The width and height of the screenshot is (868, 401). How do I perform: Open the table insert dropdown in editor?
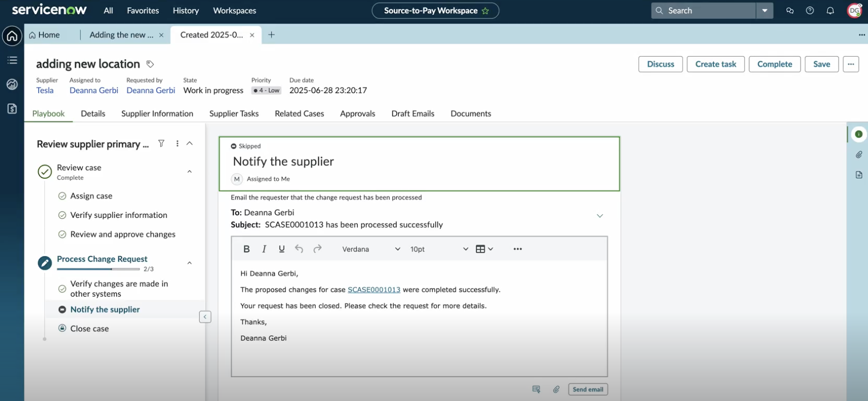tap(484, 249)
